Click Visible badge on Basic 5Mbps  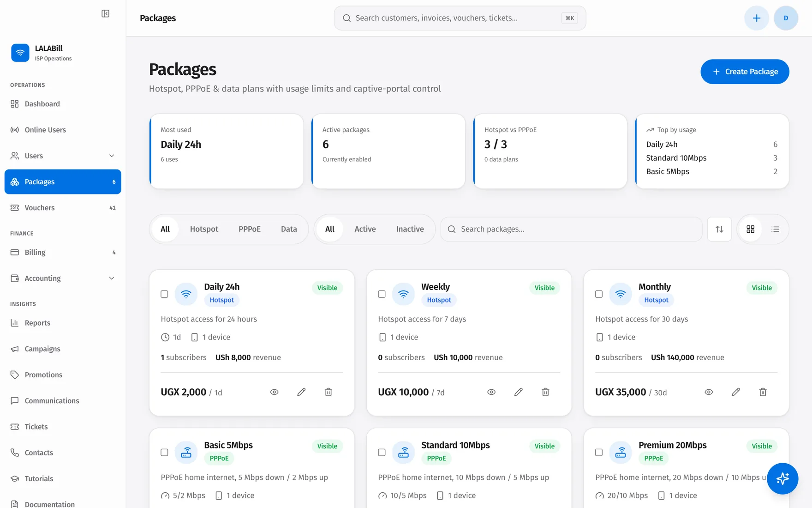click(327, 446)
